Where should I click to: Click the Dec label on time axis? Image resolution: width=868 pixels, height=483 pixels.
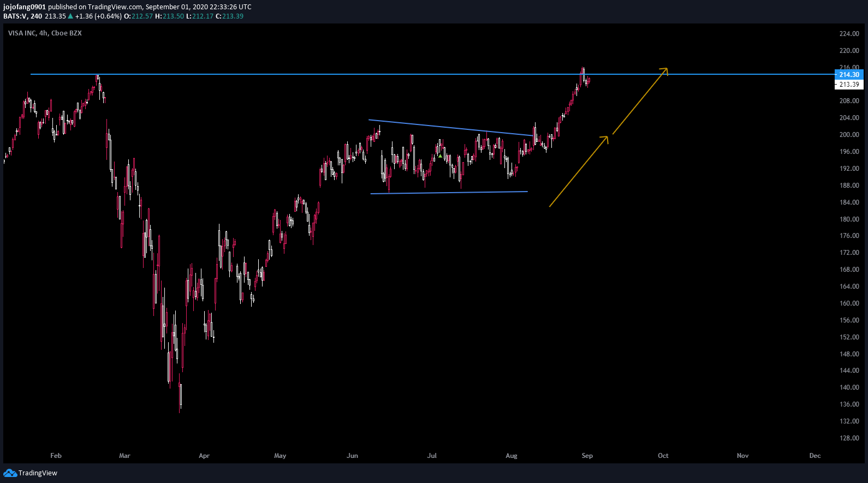[x=815, y=456]
